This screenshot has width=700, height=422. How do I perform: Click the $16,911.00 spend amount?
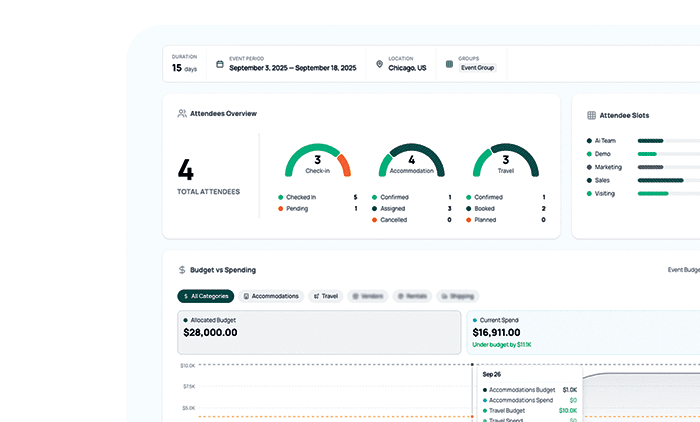coord(496,332)
